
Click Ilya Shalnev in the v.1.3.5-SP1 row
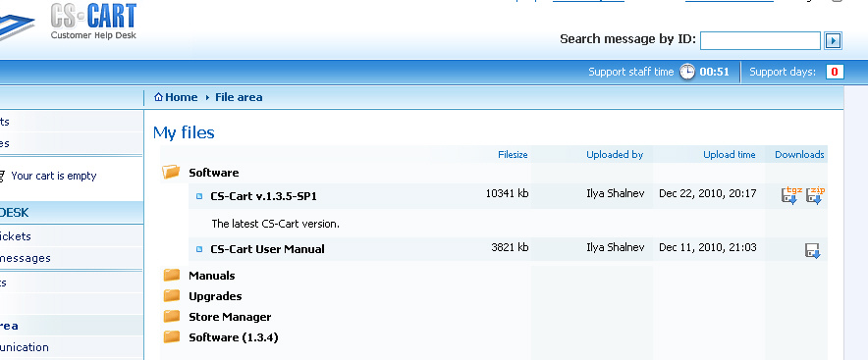pyautogui.click(x=615, y=193)
